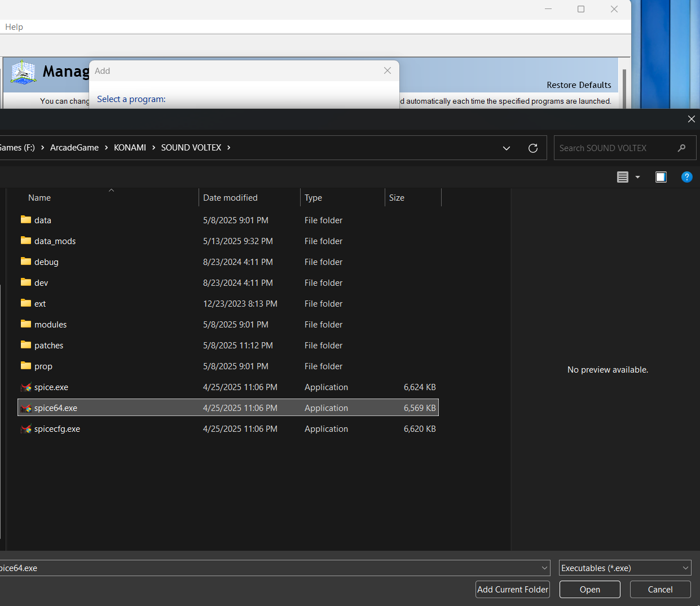The height and width of the screenshot is (606, 700).
Task: Click the 'No preview available.' text
Action: 607,370
